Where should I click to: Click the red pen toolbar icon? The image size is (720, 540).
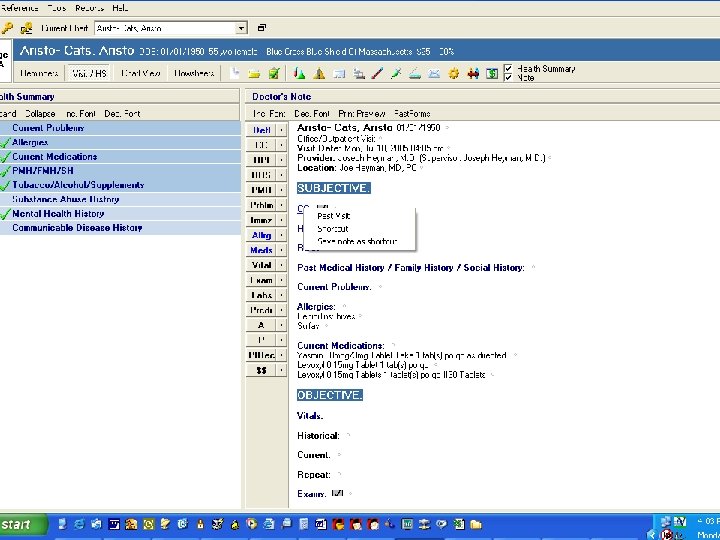(377, 73)
